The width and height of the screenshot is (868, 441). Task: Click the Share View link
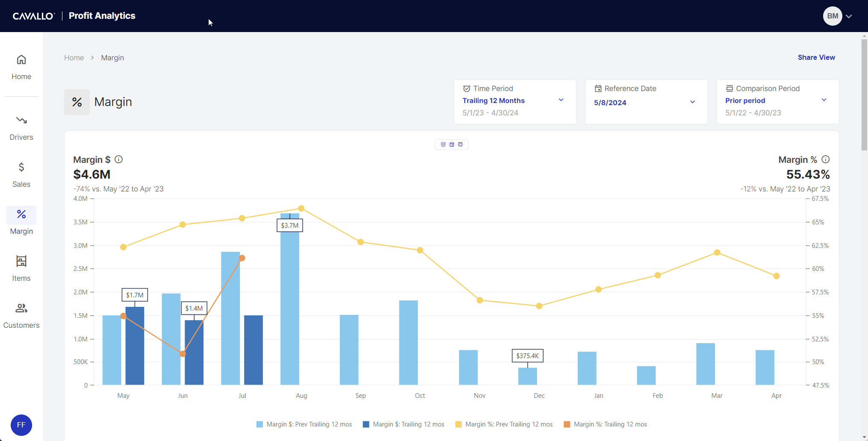tap(816, 57)
